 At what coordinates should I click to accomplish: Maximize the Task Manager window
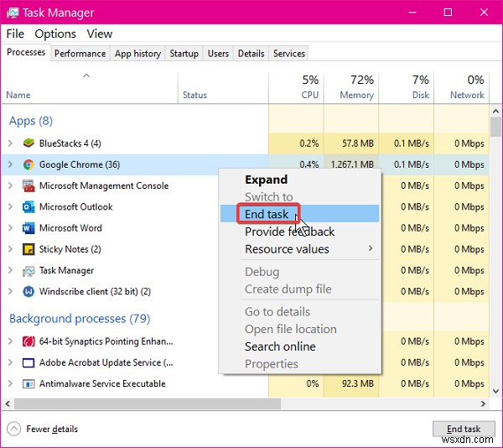448,13
